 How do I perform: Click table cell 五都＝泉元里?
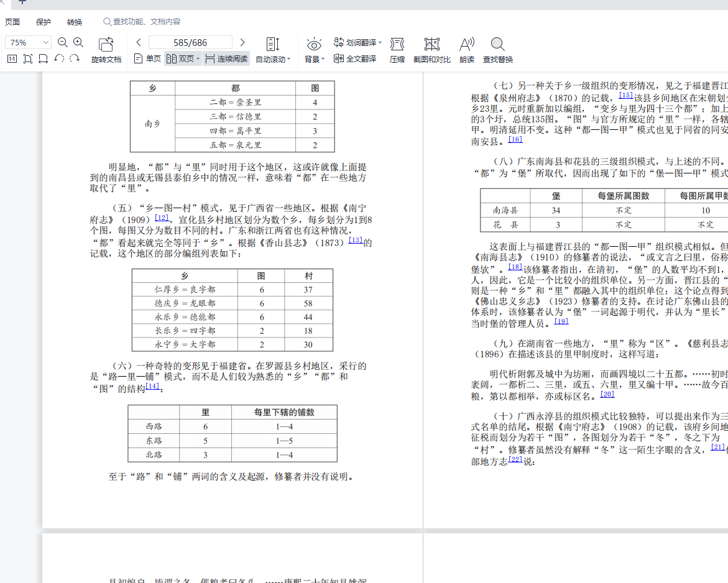236,145
